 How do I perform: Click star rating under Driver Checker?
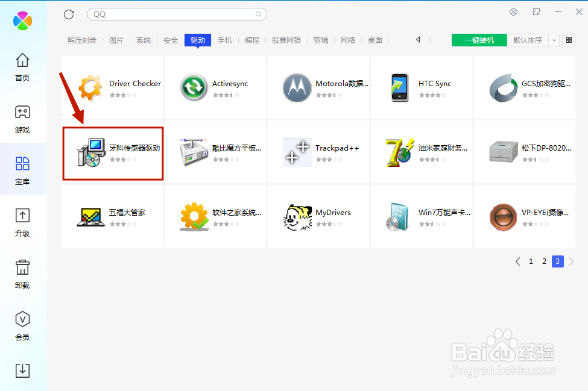coord(123,95)
